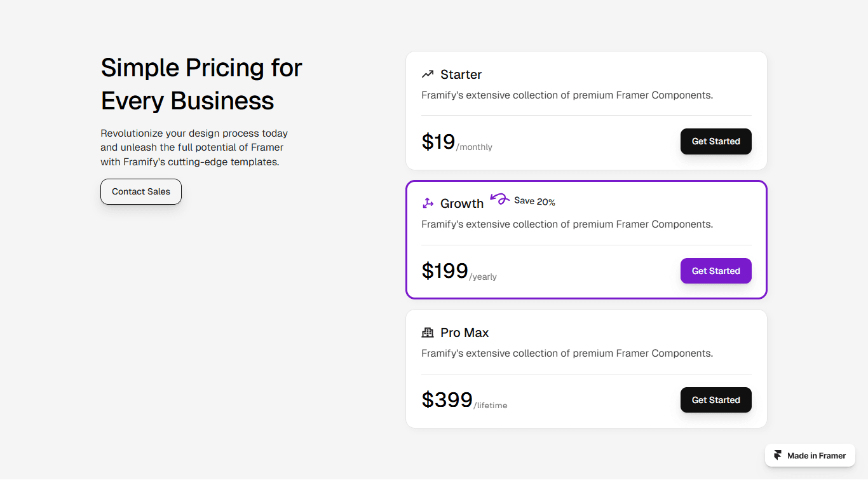868x480 pixels.
Task: Get started with the $19 Starter plan
Action: coord(715,141)
